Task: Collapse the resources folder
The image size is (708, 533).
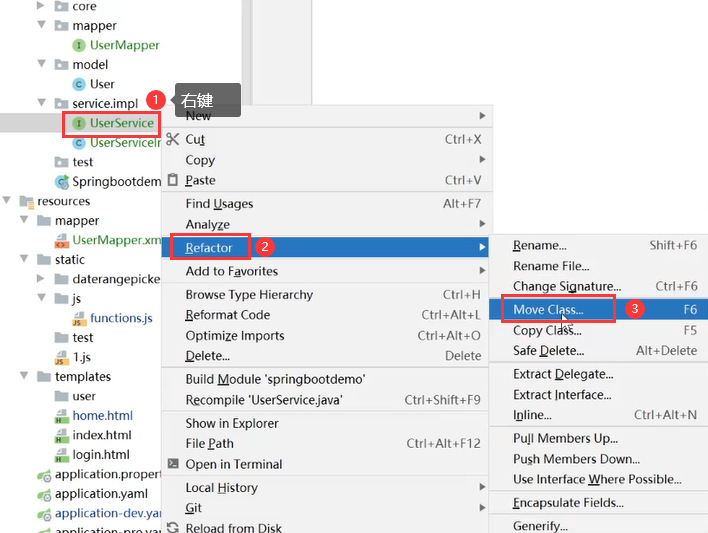Action: pyautogui.click(x=7, y=200)
